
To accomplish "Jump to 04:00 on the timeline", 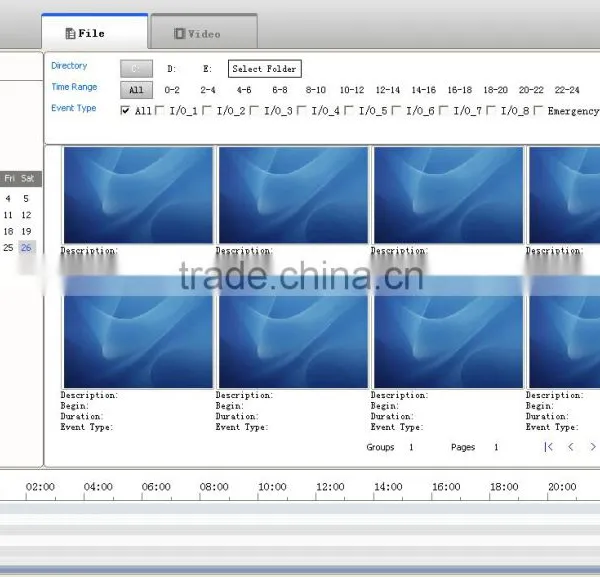I will click(98, 487).
